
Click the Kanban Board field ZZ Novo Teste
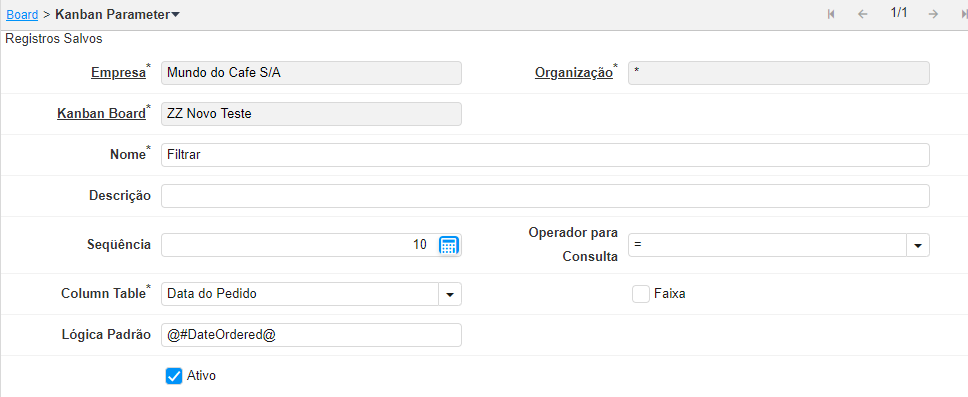pyautogui.click(x=311, y=114)
